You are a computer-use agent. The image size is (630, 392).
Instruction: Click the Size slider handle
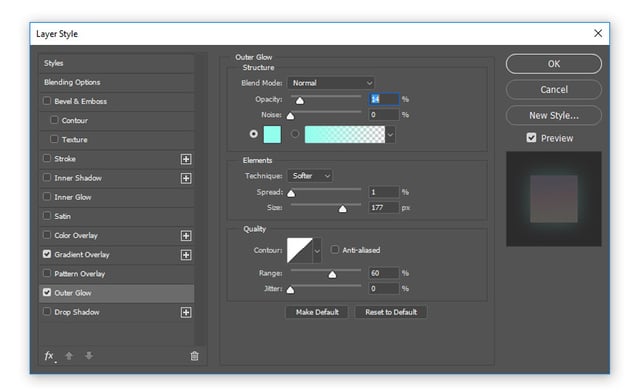342,209
